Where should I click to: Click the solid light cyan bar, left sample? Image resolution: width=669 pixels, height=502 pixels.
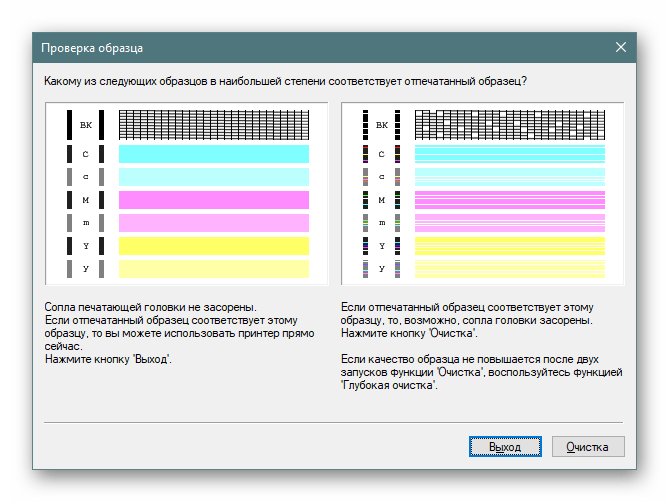214,176
